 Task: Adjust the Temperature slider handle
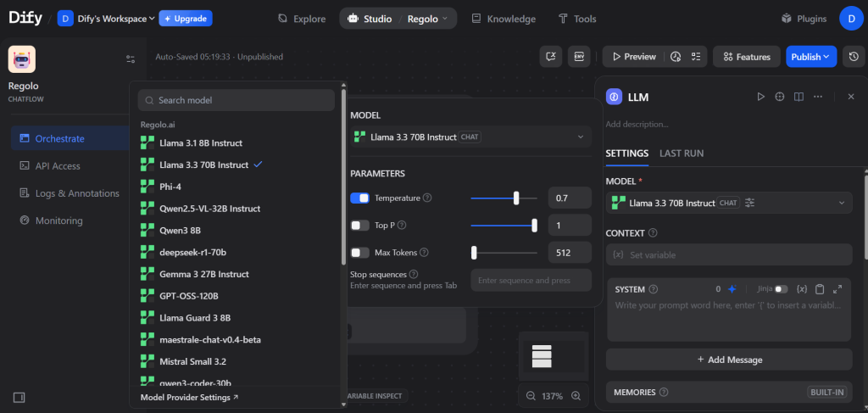pos(516,198)
